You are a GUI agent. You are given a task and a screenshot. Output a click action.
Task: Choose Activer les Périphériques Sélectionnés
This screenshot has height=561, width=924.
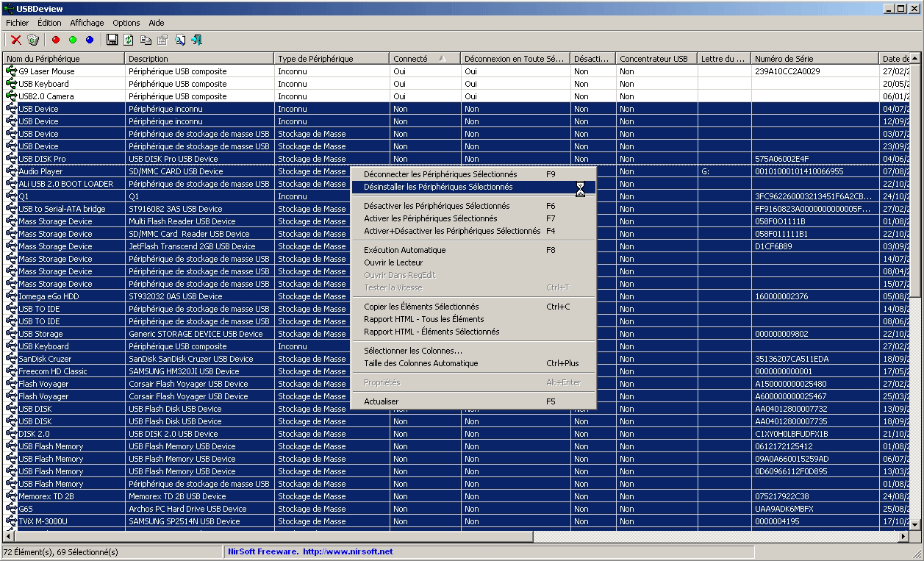click(x=473, y=219)
